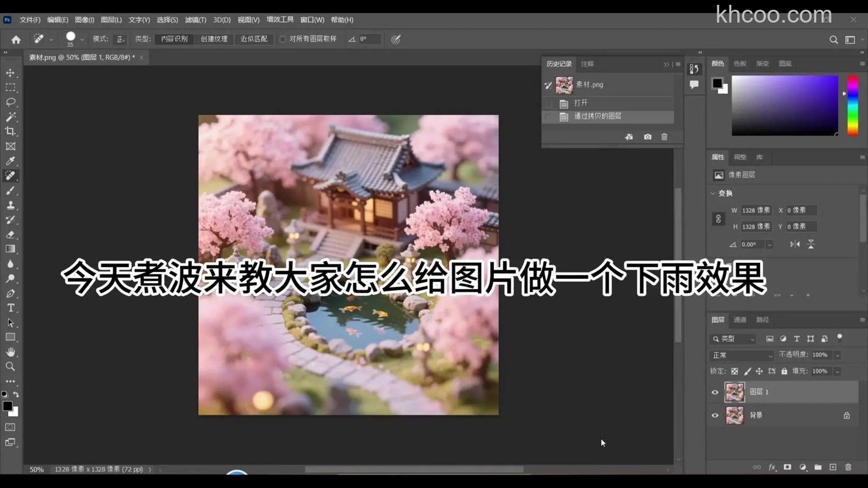Select the Move tool
Viewport: 868px width, 488px height.
point(10,72)
